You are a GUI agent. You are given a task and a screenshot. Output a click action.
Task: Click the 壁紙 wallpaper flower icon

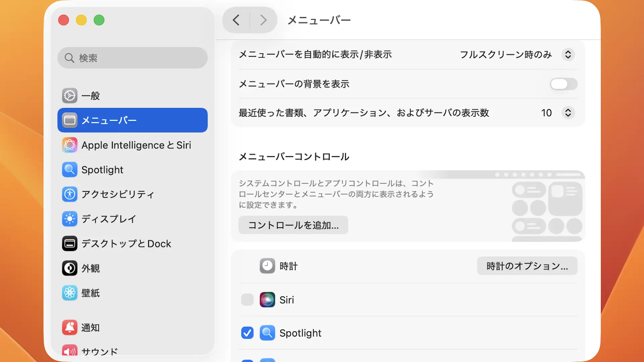click(70, 293)
